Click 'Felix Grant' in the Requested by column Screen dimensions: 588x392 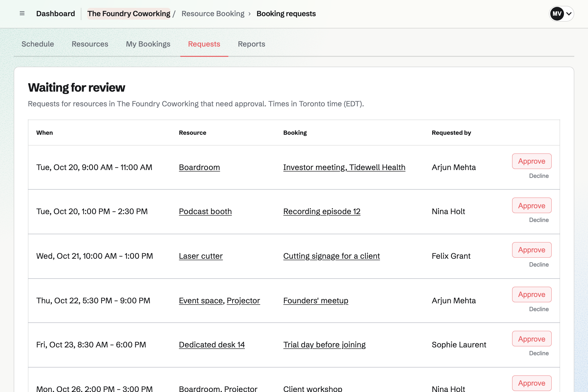(451, 256)
